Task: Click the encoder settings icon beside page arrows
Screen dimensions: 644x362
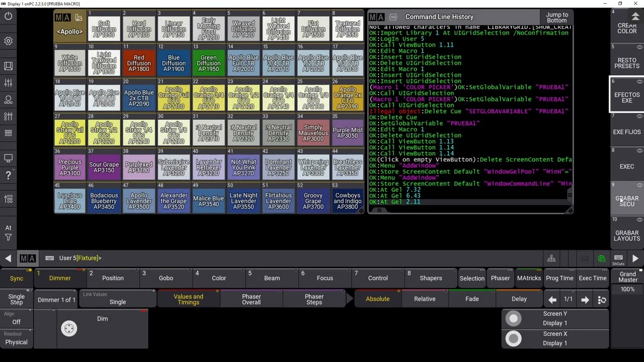Action: [602, 300]
